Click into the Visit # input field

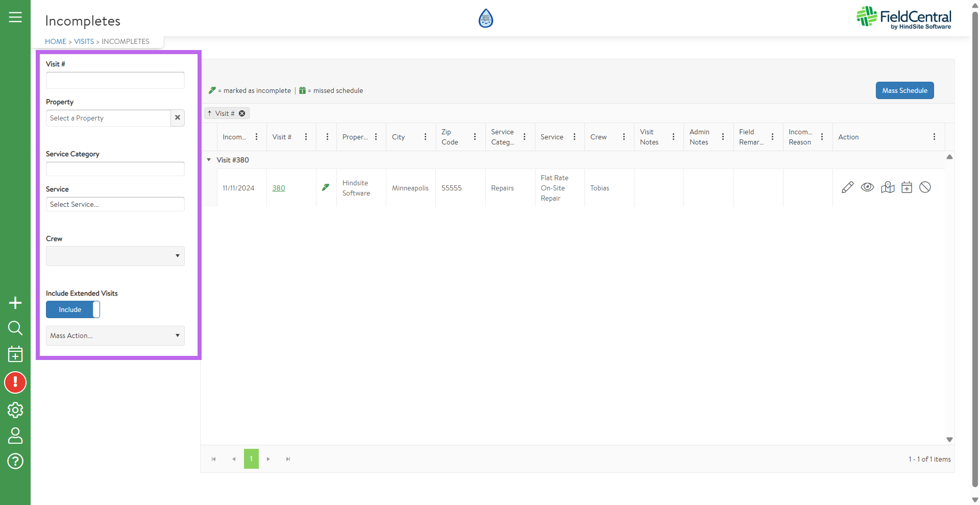115,80
